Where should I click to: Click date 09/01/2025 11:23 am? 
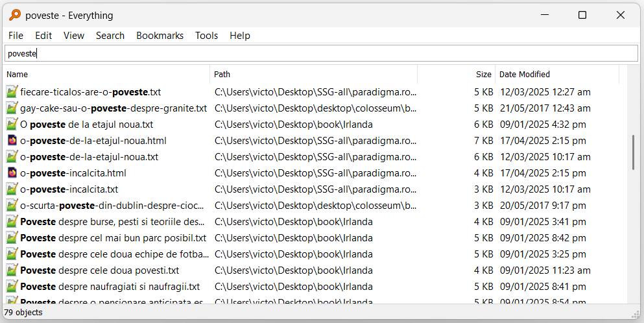point(545,270)
